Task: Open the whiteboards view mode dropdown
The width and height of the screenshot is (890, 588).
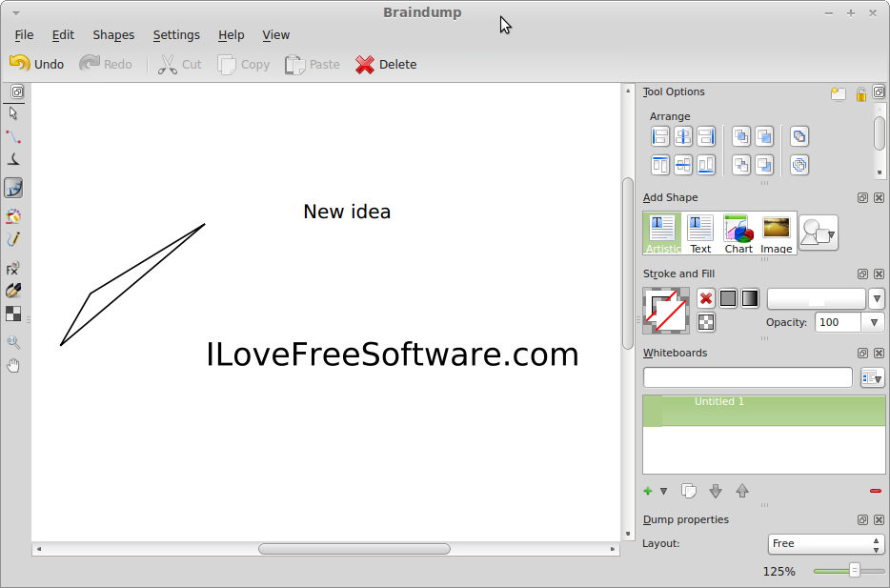Action: point(873,377)
